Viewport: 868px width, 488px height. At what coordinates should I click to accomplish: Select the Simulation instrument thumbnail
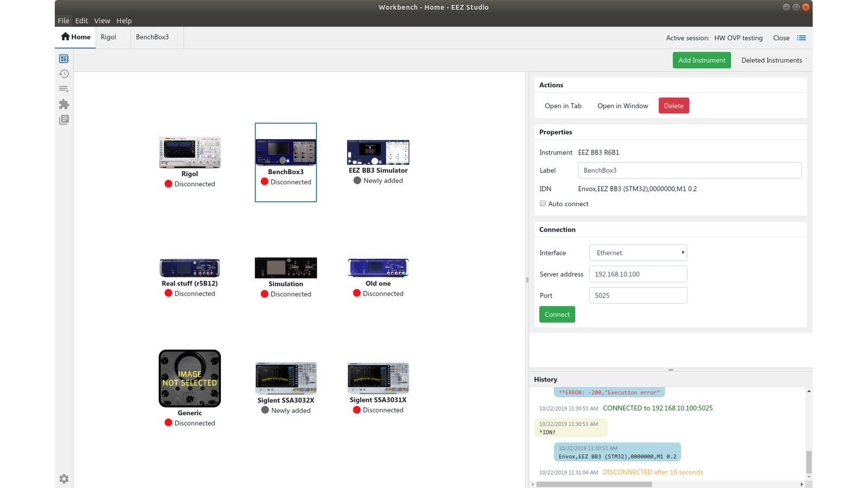tap(286, 278)
